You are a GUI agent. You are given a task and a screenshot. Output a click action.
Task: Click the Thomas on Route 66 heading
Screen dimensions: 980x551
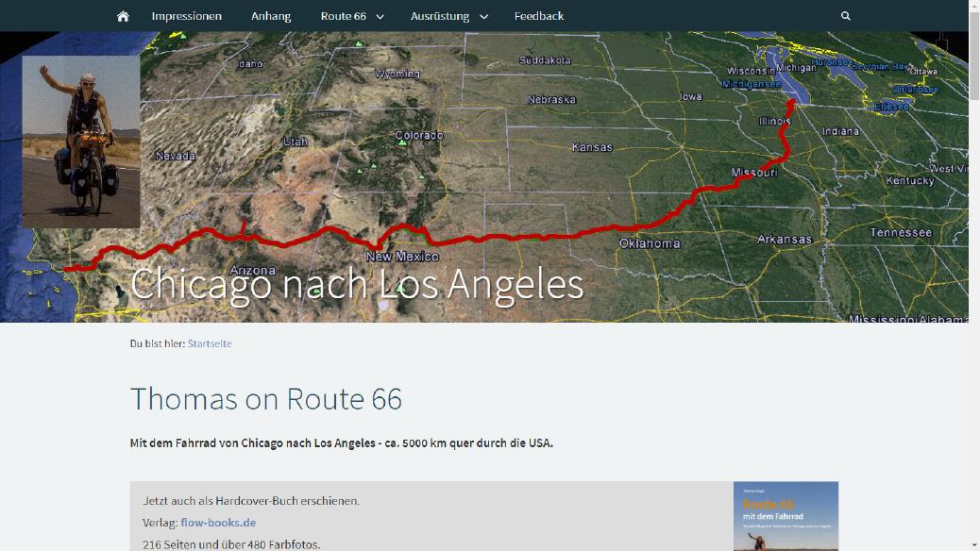265,398
